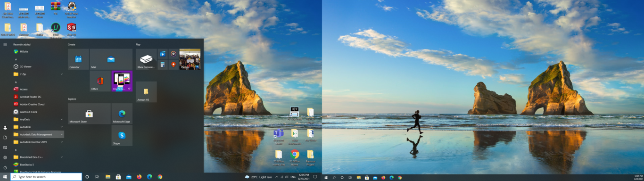The width and height of the screenshot is (644, 181).
Task: Open 3D Viewer from app list
Action: (x=38, y=66)
